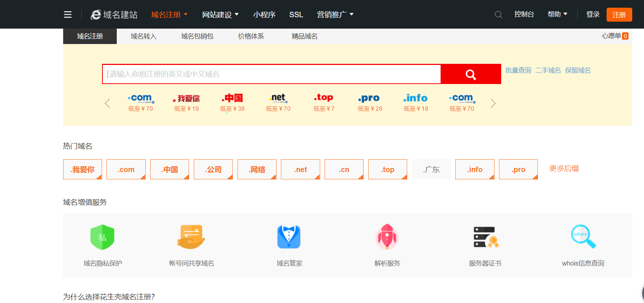The height and width of the screenshot is (303, 644).
Task: Click the orange 注册 button
Action: point(619,15)
